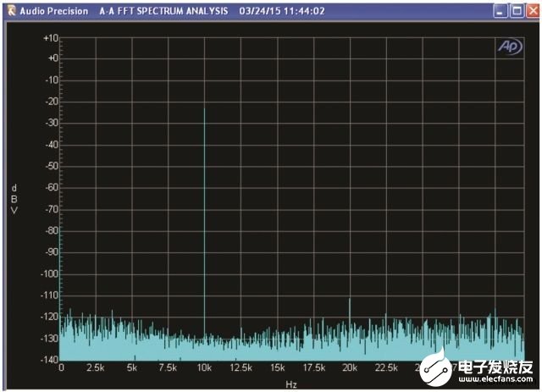Click the timestamp 03/24/15 11:44:02 in title
The height and width of the screenshot is (392, 542).
pyautogui.click(x=282, y=11)
